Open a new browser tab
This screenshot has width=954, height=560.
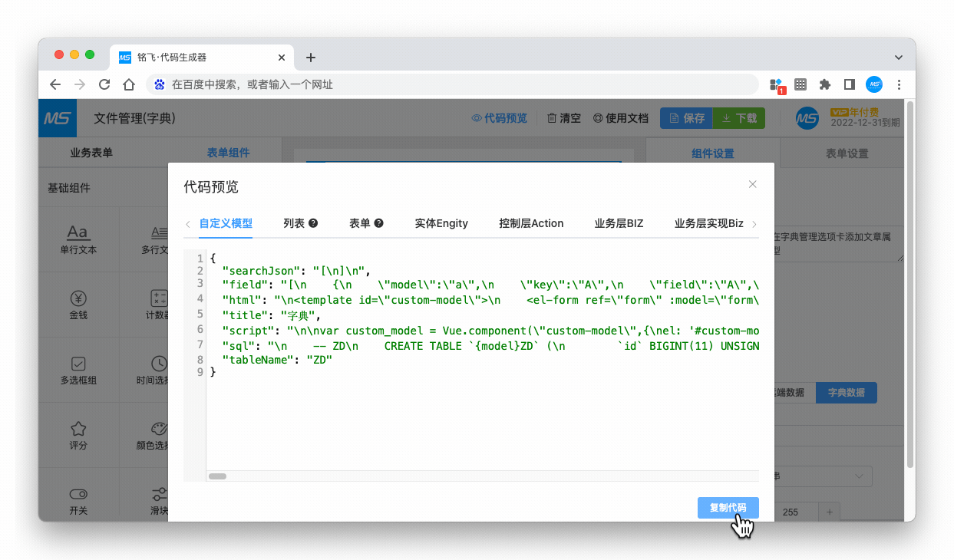tap(311, 58)
